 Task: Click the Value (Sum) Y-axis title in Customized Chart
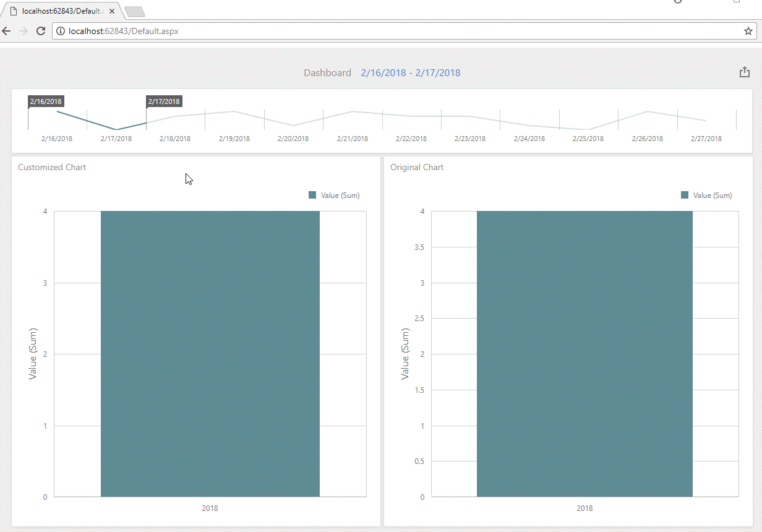coord(33,353)
